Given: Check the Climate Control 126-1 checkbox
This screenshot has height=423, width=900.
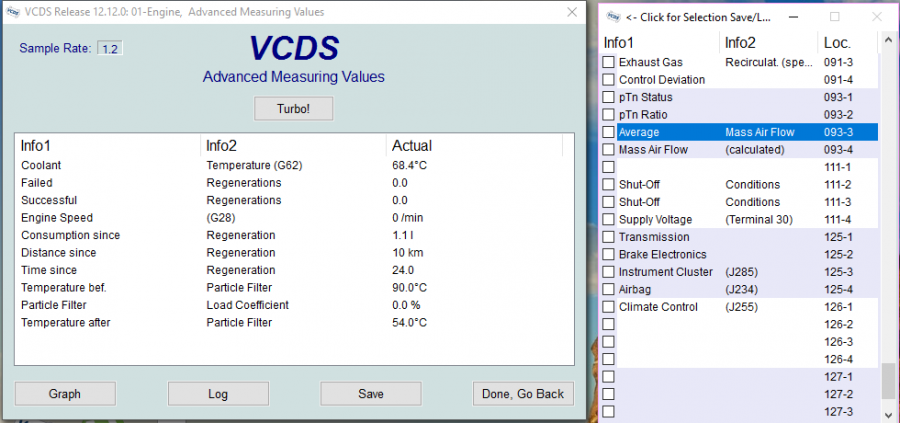Looking at the screenshot, I should [x=608, y=307].
